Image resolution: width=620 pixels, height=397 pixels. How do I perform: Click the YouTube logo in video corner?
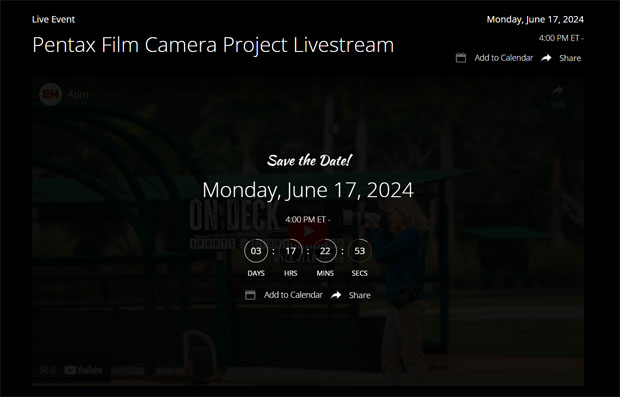(x=83, y=370)
